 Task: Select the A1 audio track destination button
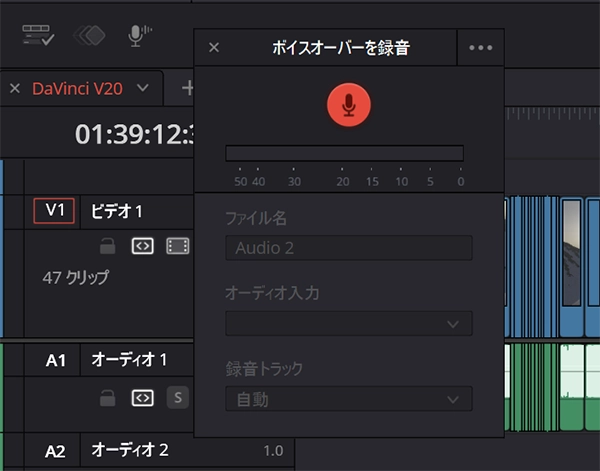click(x=55, y=360)
